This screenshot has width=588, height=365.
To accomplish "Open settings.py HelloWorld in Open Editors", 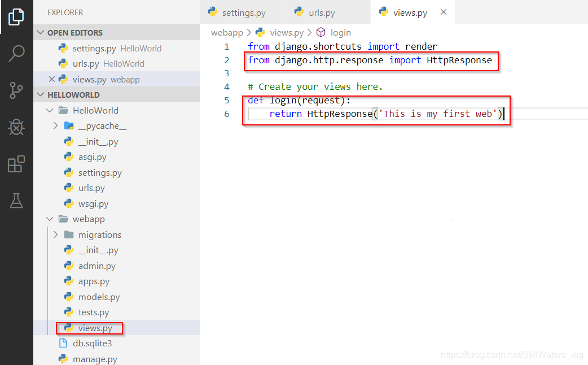I will [116, 49].
